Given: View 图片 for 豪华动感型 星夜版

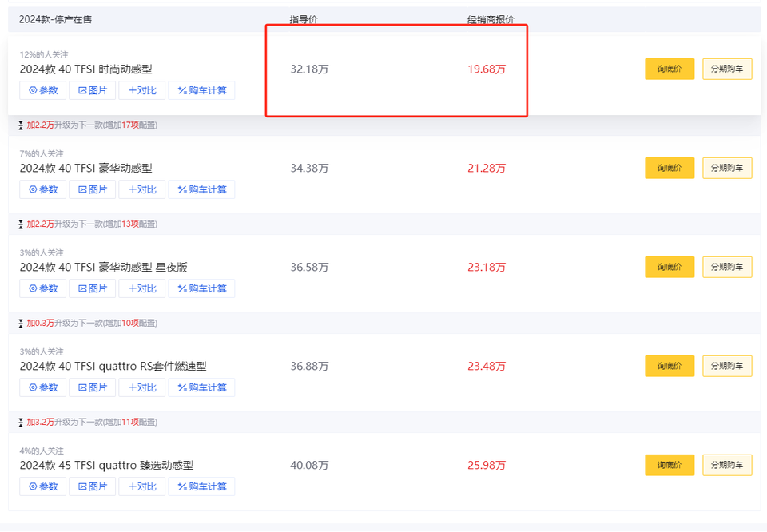Looking at the screenshot, I should click(x=93, y=288).
